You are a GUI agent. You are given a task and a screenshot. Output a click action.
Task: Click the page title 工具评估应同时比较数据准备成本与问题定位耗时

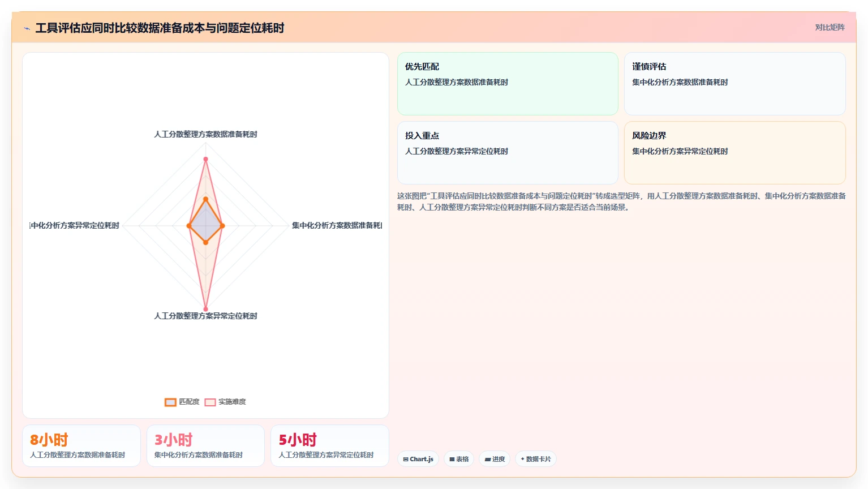point(160,28)
